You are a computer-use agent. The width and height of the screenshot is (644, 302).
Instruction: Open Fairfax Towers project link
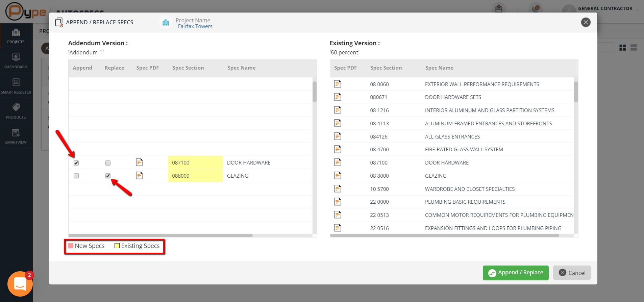coord(195,26)
